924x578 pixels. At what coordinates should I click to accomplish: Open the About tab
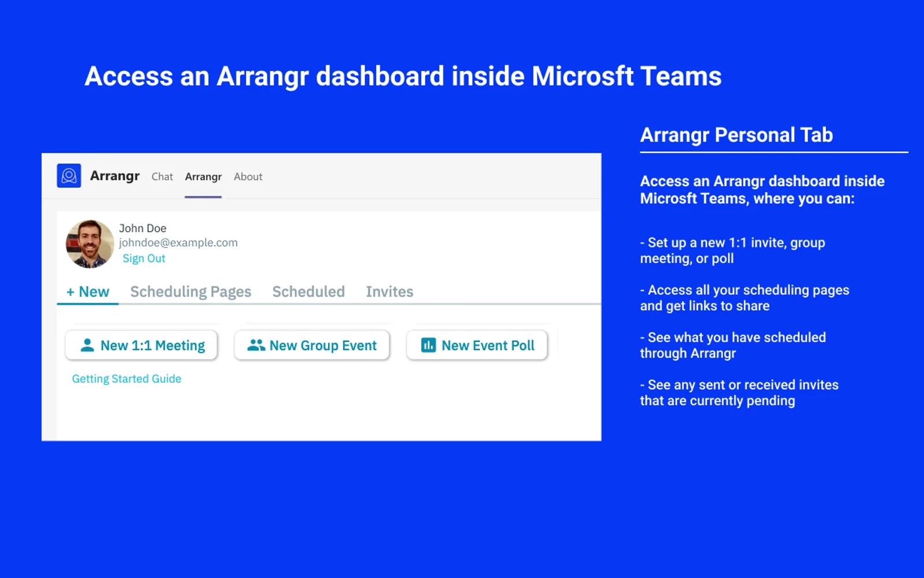[248, 177]
